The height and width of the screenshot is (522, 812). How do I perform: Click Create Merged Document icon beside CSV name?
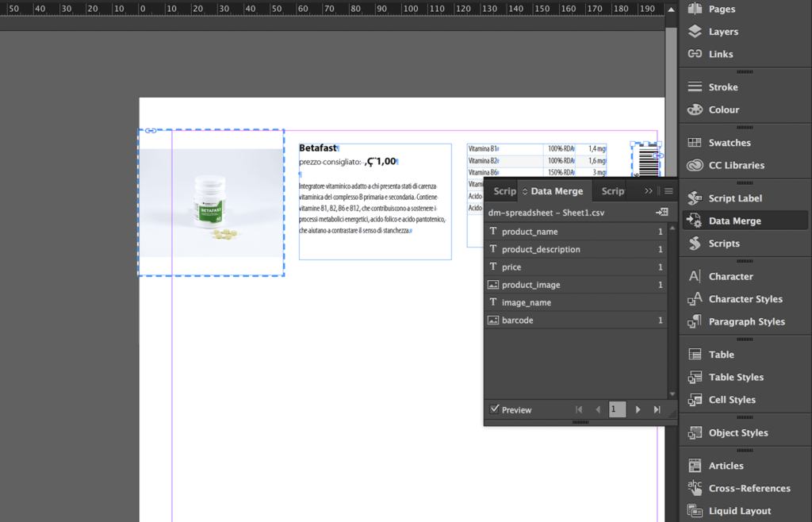coord(662,212)
